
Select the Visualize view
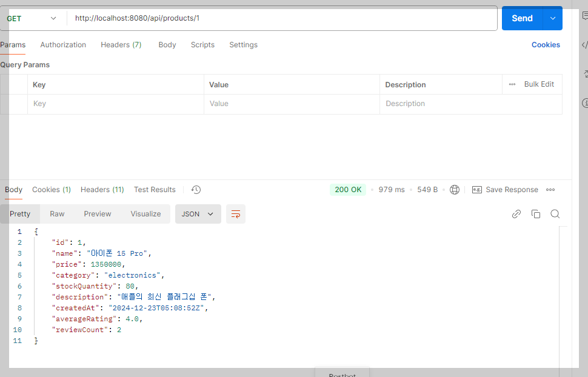(145, 214)
